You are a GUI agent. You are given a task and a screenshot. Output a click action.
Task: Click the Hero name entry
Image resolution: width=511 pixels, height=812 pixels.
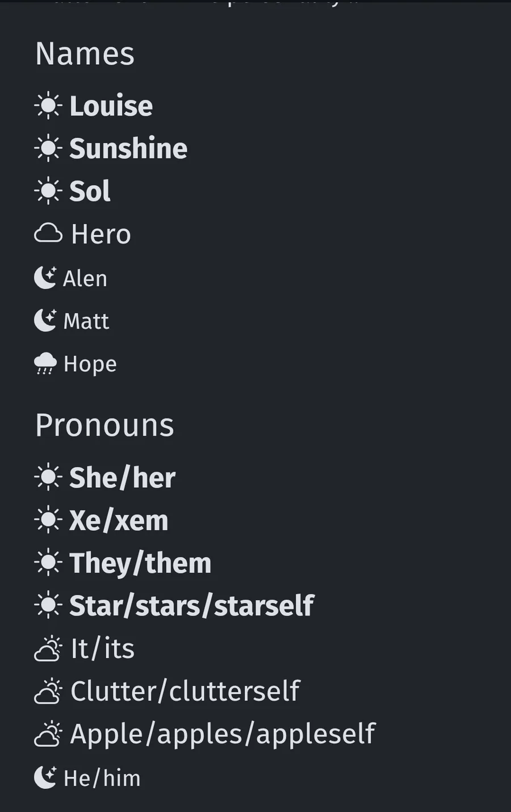click(x=101, y=234)
